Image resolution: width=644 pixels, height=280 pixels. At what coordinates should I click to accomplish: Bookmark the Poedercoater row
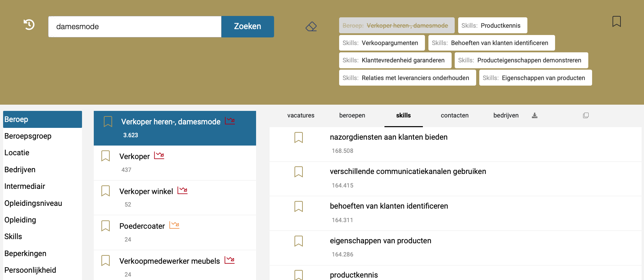coord(106,226)
